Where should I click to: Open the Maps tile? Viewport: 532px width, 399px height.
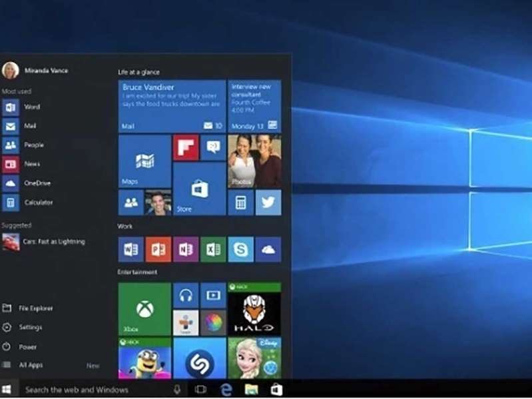tap(144, 161)
